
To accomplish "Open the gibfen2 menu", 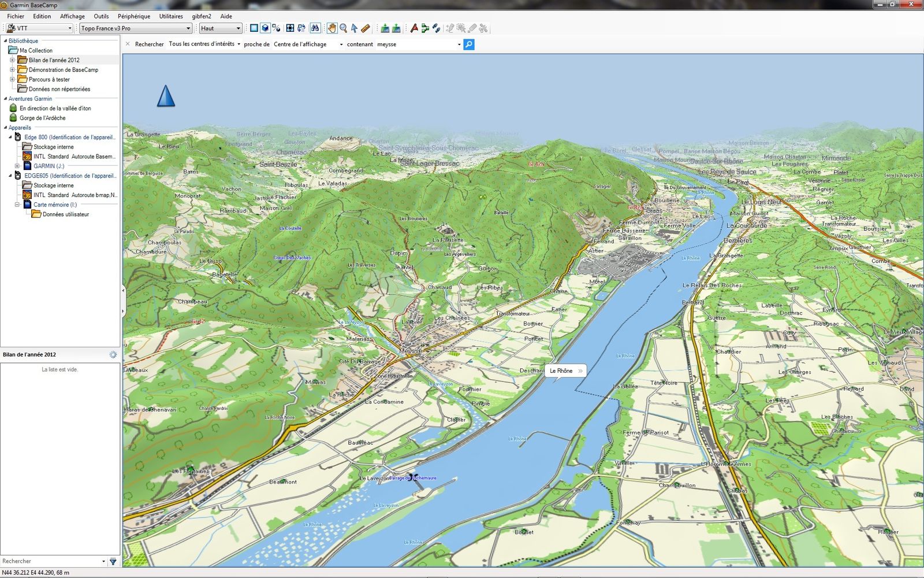I will pos(202,16).
